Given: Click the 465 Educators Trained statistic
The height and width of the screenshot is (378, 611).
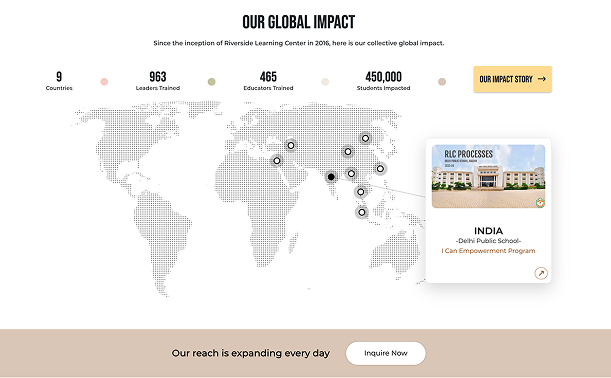Looking at the screenshot, I should click(268, 81).
